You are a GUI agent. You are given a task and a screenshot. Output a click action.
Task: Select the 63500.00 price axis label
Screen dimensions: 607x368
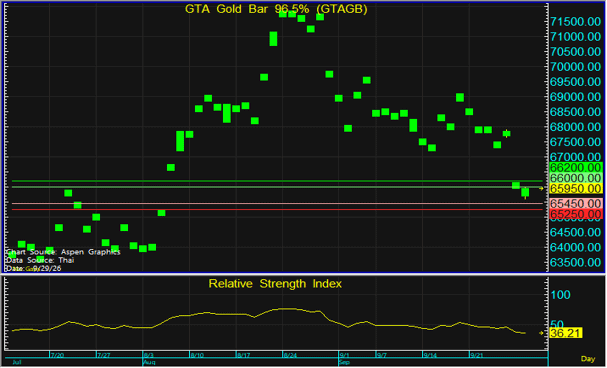576,263
